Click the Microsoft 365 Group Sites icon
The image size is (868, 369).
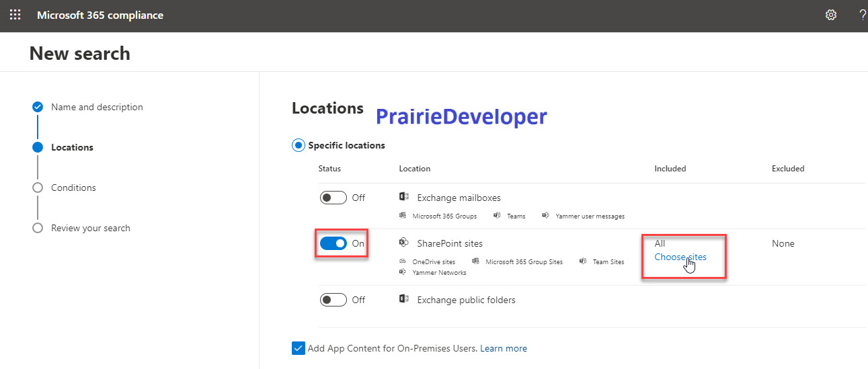tap(475, 261)
